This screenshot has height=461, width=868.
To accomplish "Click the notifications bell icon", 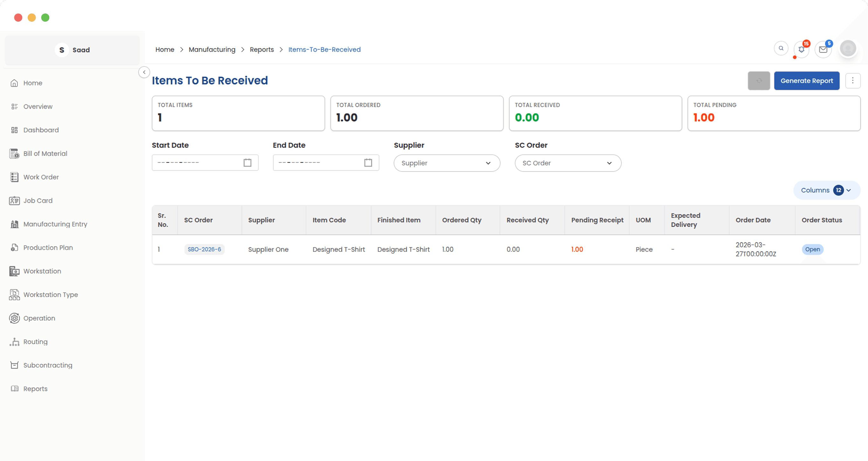I will coord(801,50).
